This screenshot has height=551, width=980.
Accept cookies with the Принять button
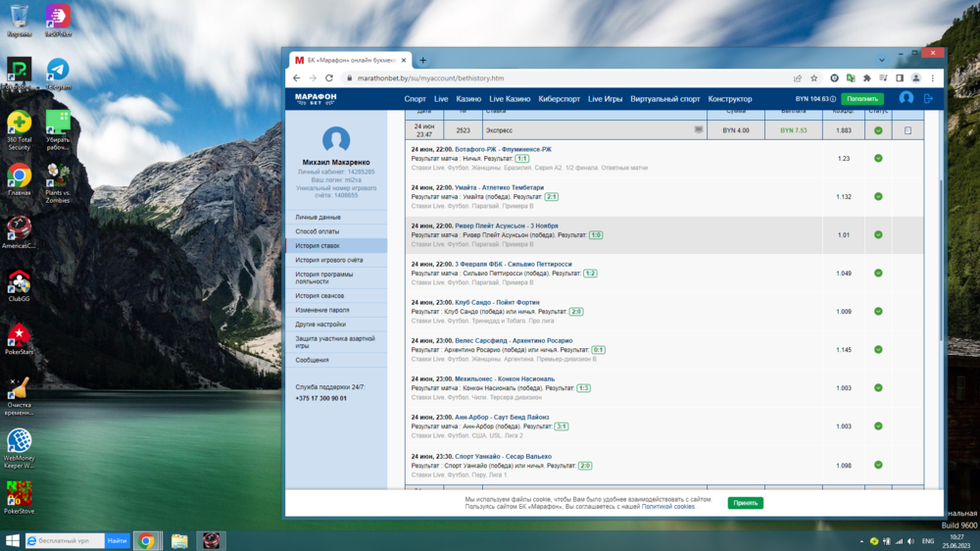click(x=745, y=503)
